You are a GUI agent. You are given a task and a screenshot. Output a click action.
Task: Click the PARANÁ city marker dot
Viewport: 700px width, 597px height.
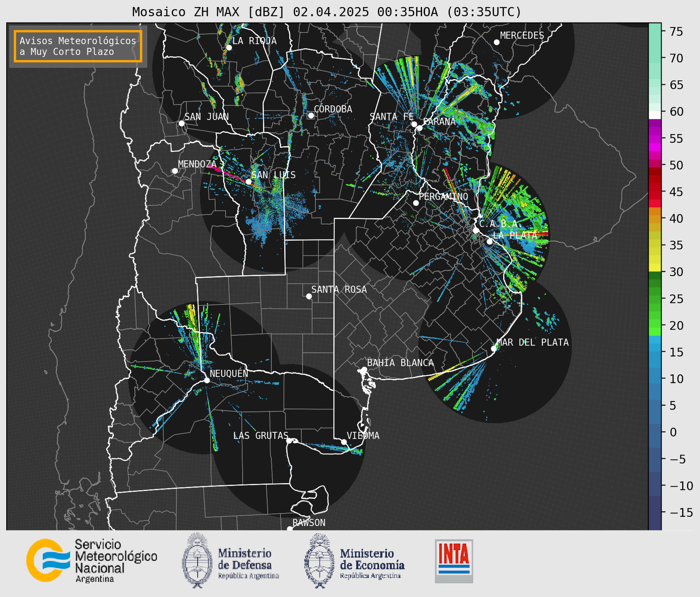420,128
